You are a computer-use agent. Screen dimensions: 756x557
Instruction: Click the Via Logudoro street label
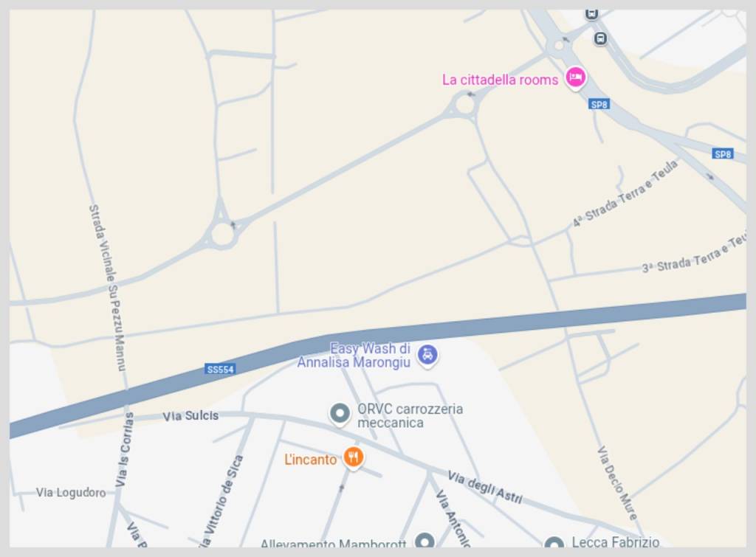click(x=71, y=492)
